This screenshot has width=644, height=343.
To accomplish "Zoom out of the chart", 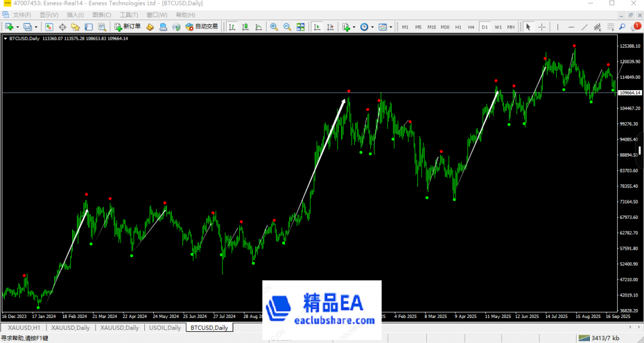I will (287, 27).
